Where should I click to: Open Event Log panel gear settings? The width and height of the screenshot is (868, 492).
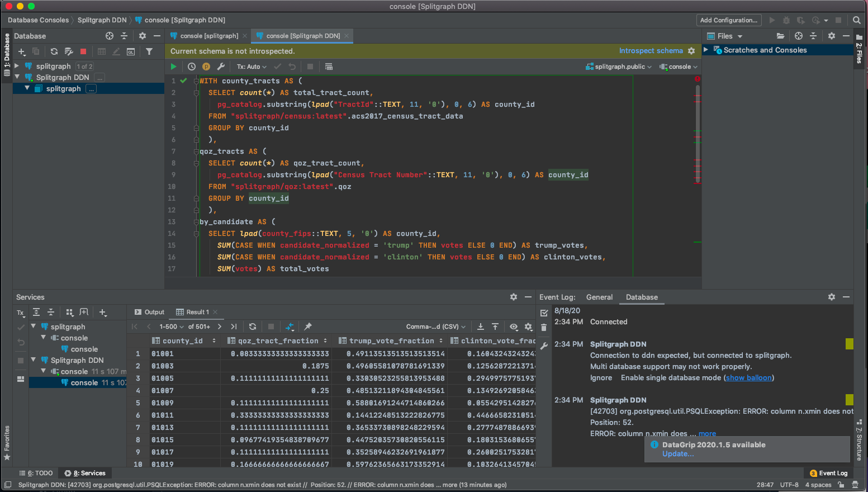click(832, 297)
